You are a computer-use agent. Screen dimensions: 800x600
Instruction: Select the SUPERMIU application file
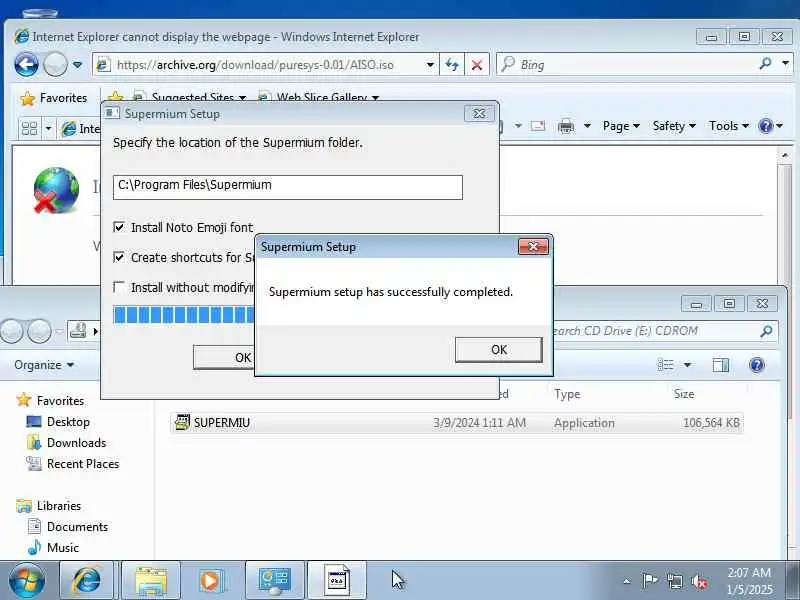tap(457, 422)
